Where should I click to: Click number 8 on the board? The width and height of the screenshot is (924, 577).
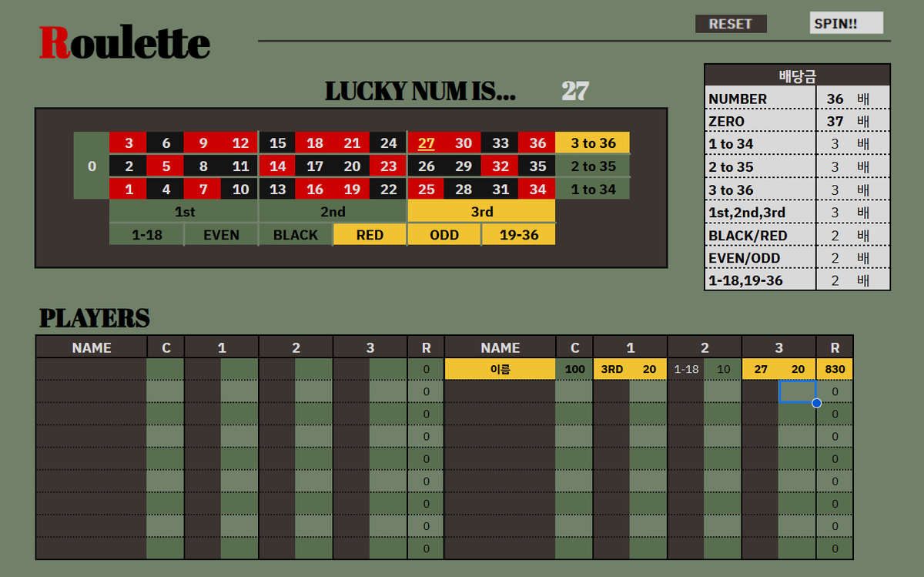[x=203, y=166]
